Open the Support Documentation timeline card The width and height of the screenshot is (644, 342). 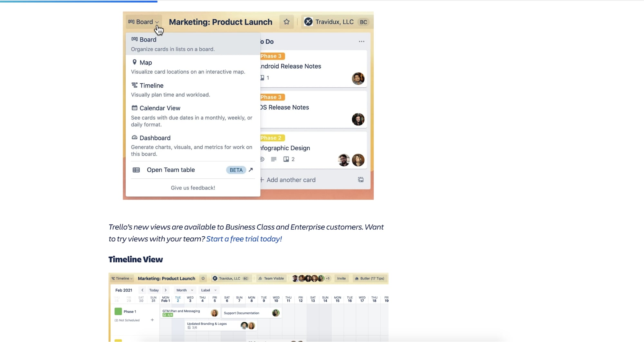(252, 313)
